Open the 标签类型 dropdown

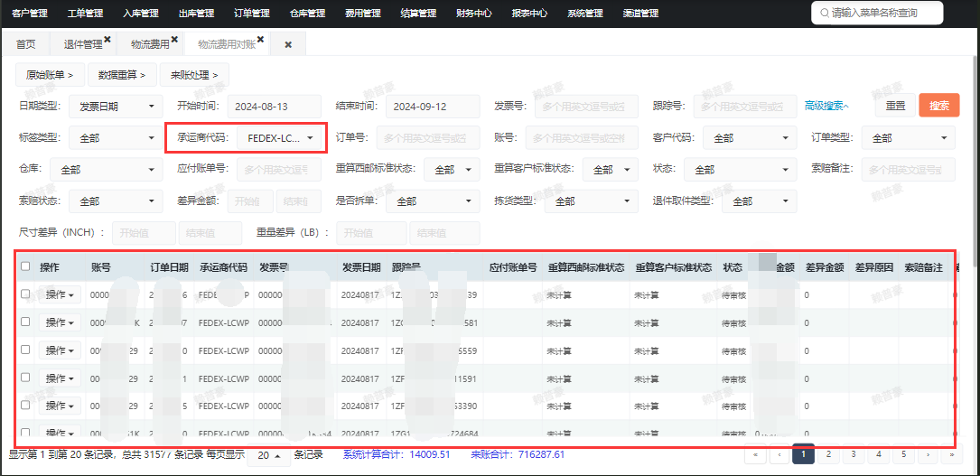click(116, 138)
